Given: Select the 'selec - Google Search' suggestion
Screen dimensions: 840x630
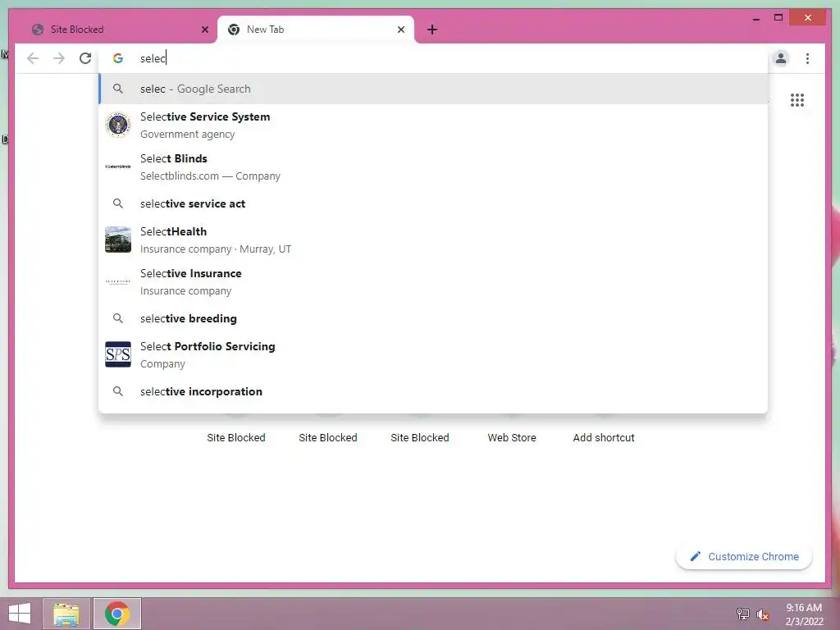Looking at the screenshot, I should pos(433,89).
